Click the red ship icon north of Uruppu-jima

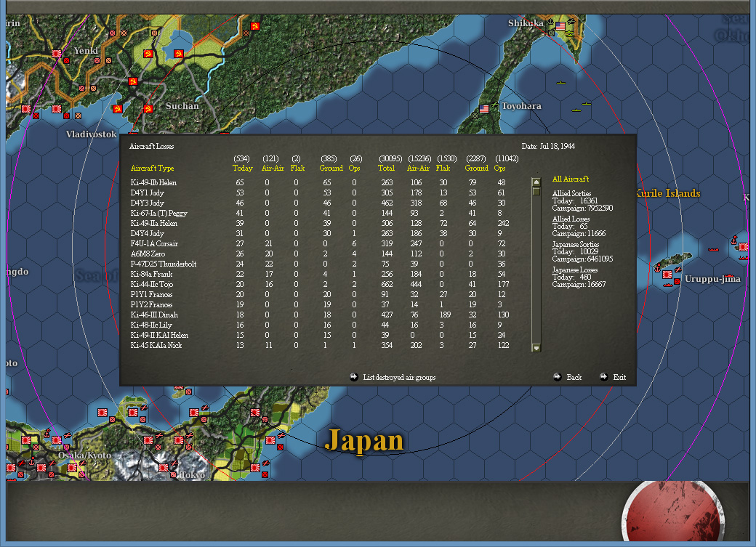(713, 250)
